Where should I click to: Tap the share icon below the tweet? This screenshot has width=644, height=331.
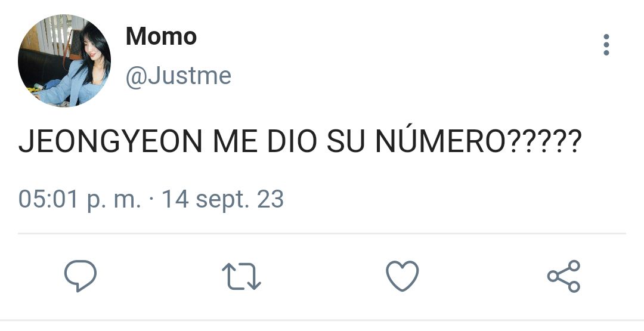tap(564, 276)
